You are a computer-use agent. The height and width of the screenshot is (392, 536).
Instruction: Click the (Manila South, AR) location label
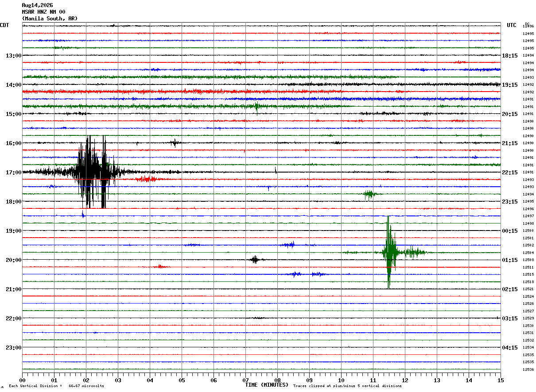[x=50, y=19]
